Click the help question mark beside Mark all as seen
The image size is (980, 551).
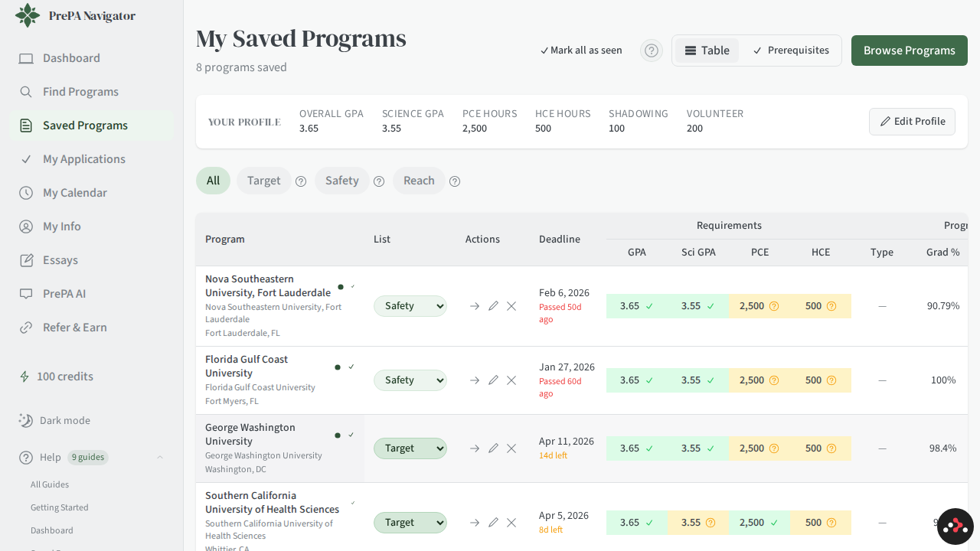652,51
